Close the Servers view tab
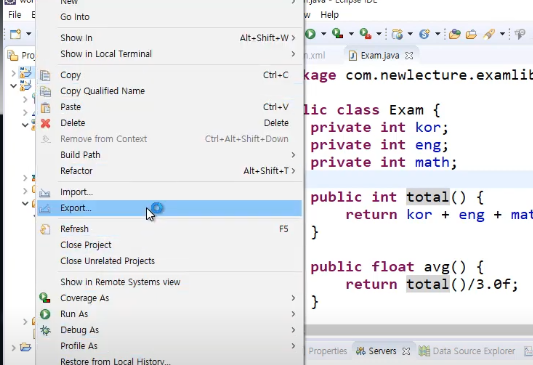The height and width of the screenshot is (365, 533). 406,351
